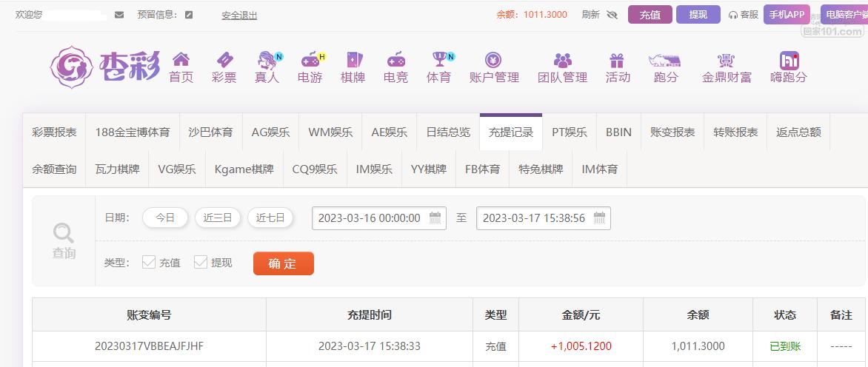Open the 棋牌 cards icon
This screenshot has width=868, height=367.
coord(353,61)
